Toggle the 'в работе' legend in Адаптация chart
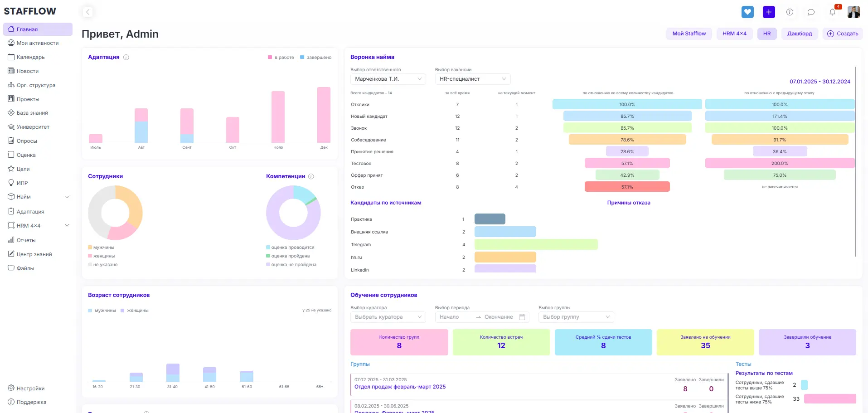The height and width of the screenshot is (413, 868). (x=281, y=58)
